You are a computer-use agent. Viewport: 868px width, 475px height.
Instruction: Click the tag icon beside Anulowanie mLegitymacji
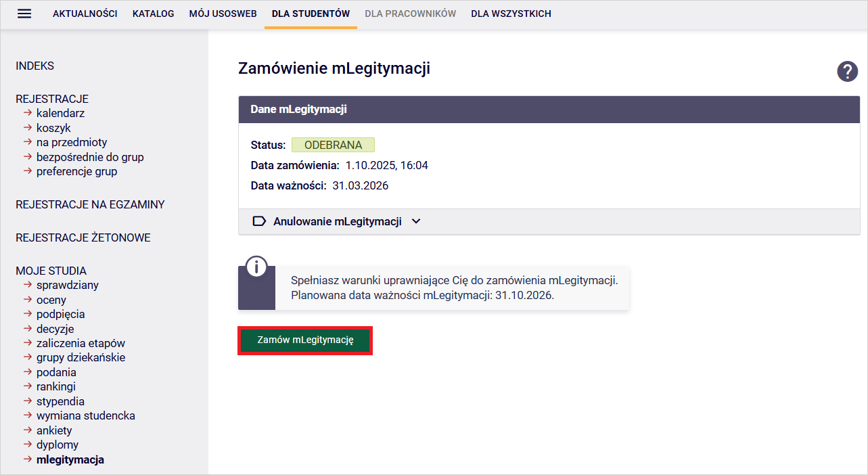pyautogui.click(x=258, y=221)
